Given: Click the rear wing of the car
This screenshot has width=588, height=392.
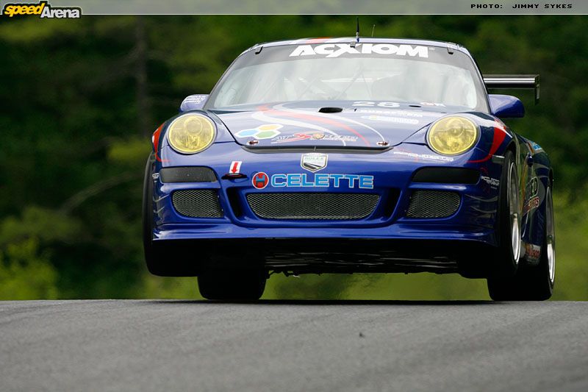Looking at the screenshot, I should tap(512, 82).
